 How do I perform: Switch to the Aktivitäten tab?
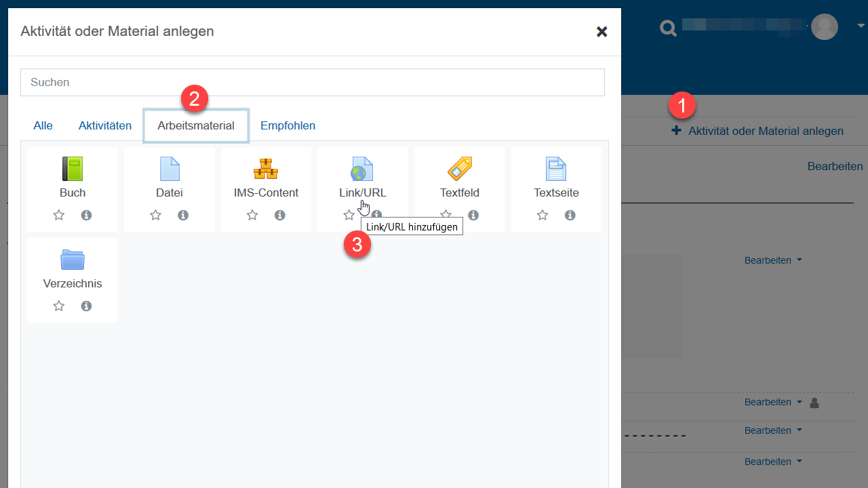pos(105,125)
